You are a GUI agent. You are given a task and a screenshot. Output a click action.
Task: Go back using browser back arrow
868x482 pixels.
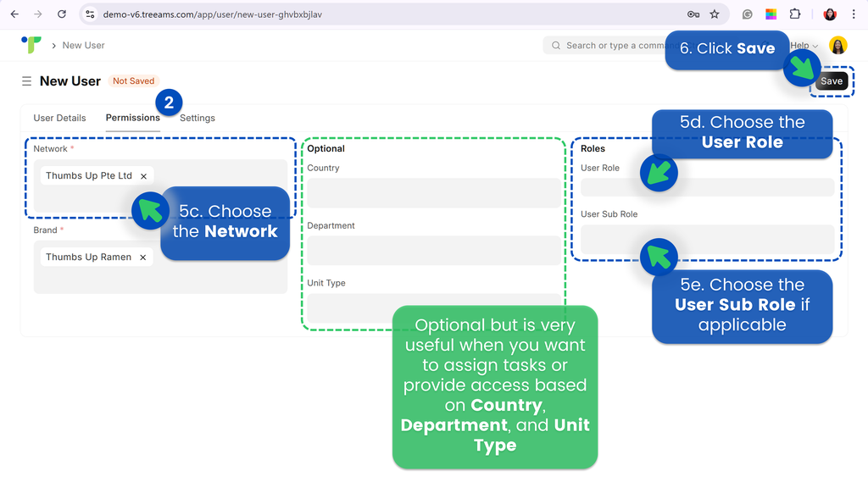coord(14,14)
